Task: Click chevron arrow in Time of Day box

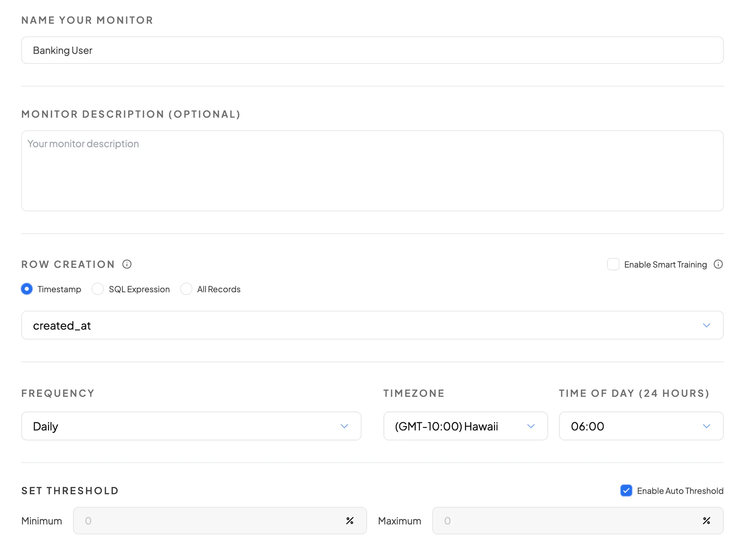Action: click(x=706, y=426)
